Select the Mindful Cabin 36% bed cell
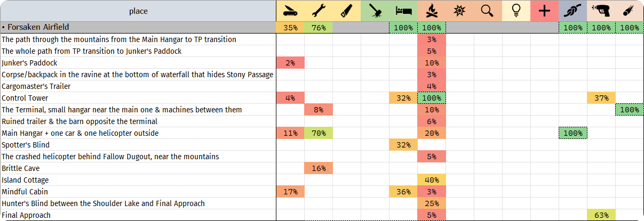 (x=403, y=192)
